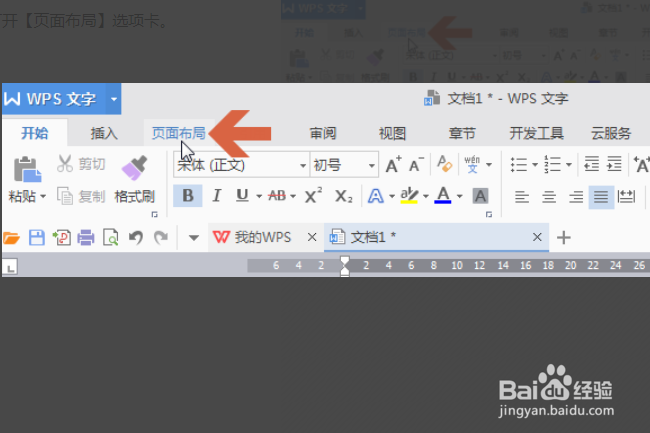Expand the font color dropdown
650x433 pixels.
click(x=459, y=196)
